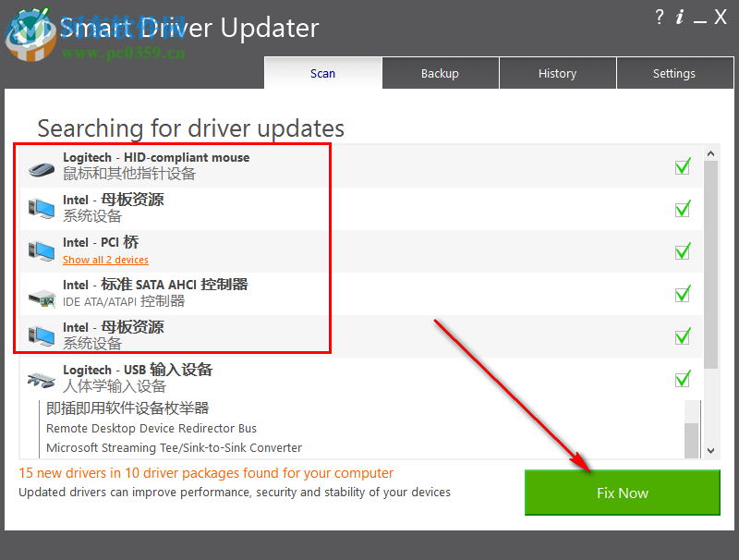This screenshot has width=739, height=560.
Task: Switch to the Backup tab
Action: click(440, 72)
